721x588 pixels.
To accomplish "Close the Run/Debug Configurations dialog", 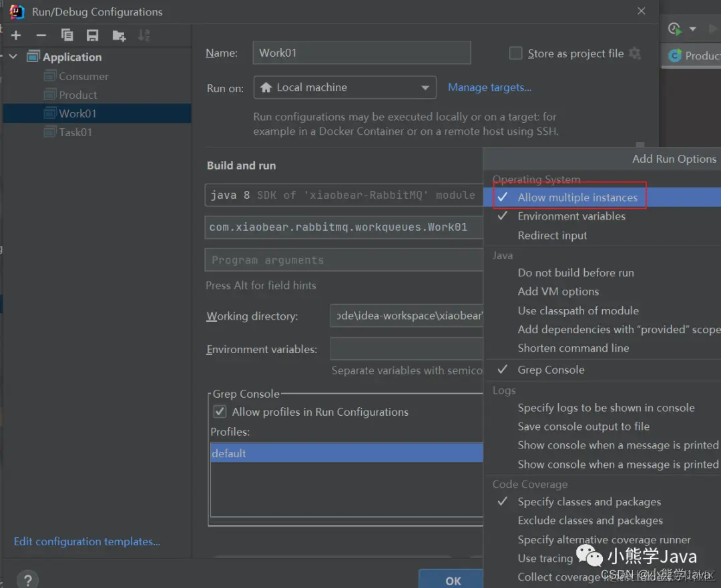I will click(642, 11).
